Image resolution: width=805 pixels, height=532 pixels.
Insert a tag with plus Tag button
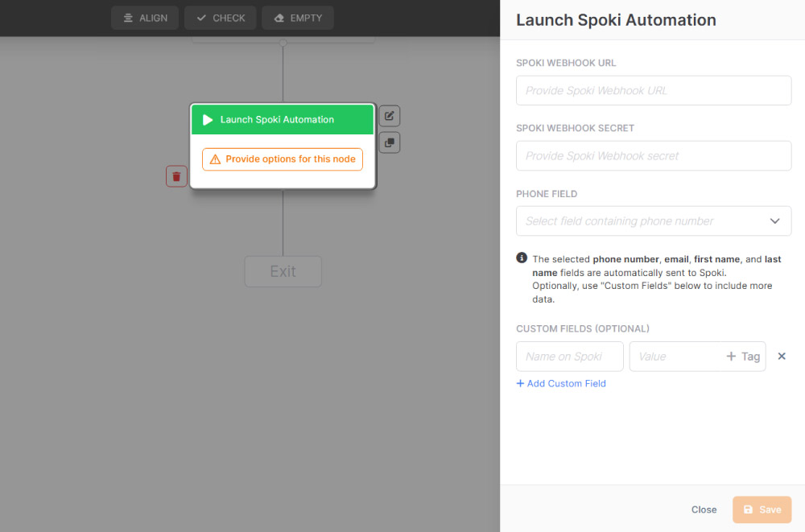(742, 357)
